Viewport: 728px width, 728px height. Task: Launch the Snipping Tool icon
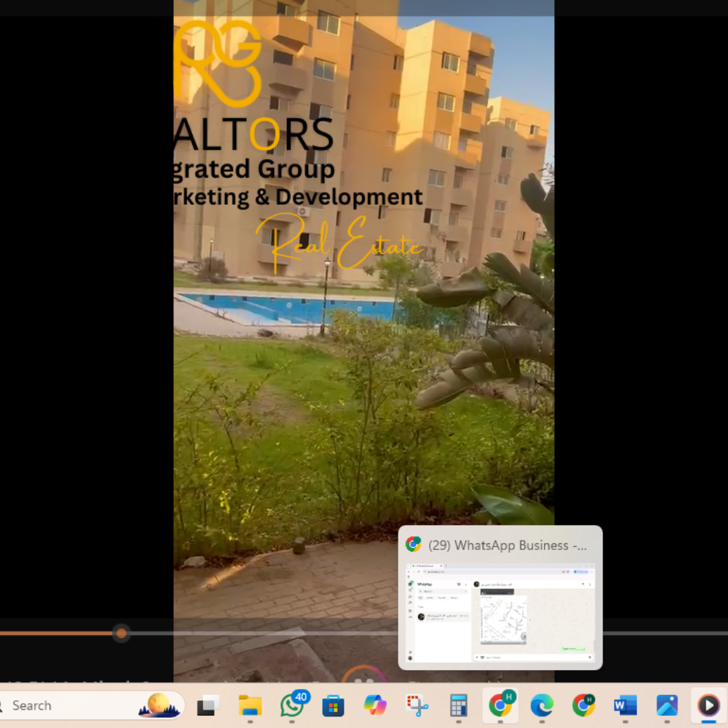point(417,706)
